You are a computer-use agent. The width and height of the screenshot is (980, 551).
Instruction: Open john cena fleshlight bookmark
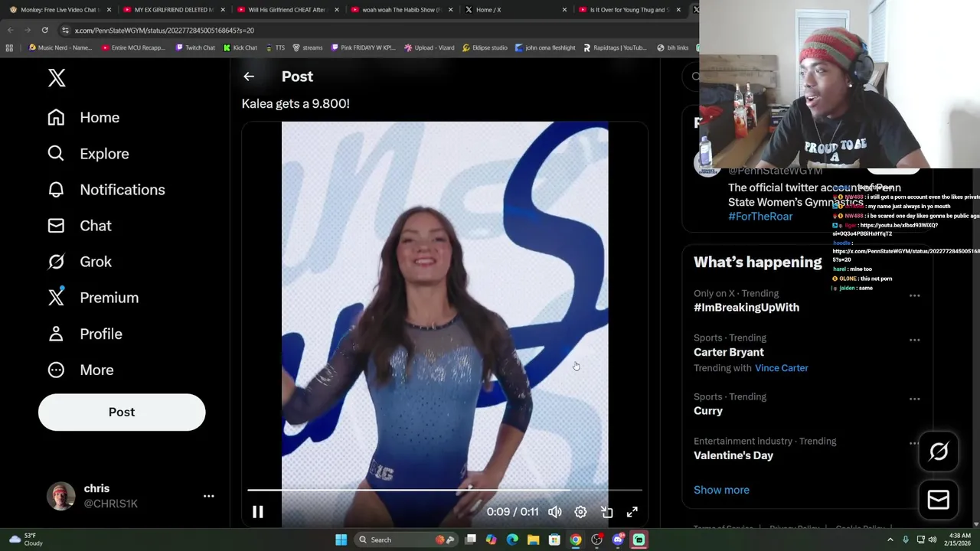point(545,47)
